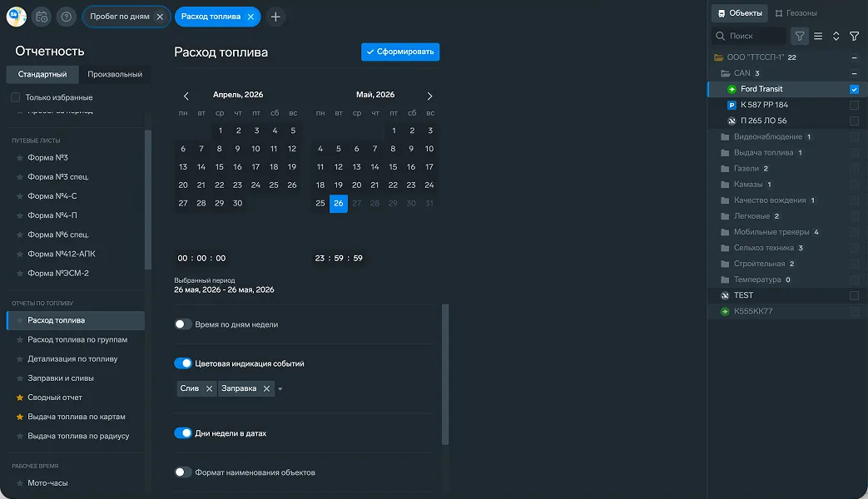Select the Стандартный report tab
The image size is (868, 499).
(x=42, y=74)
